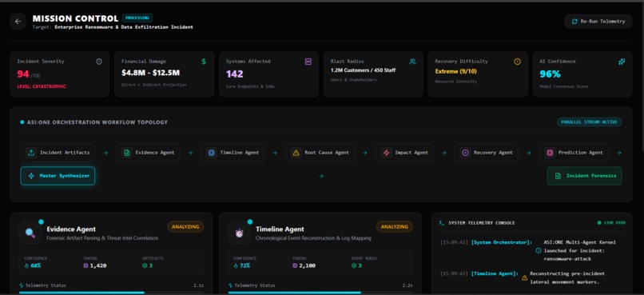Select the Evidence Agent workflow node

(148, 153)
